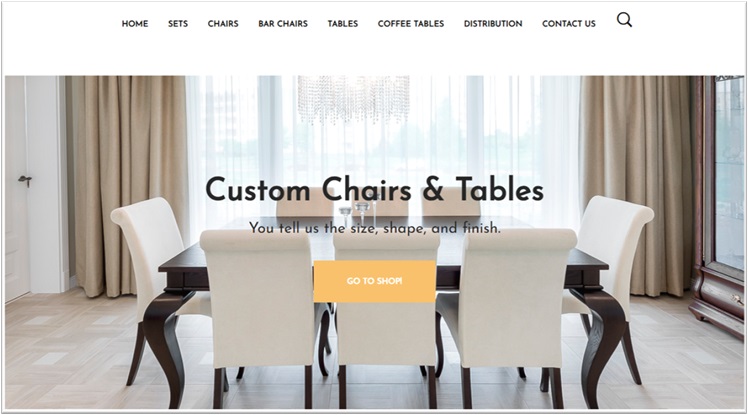Screen dimensions: 748x415
Task: Navigate to CHAIRS section
Action: [223, 23]
